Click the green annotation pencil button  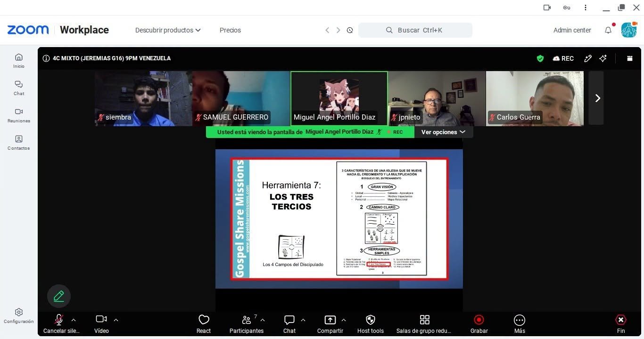(x=59, y=296)
